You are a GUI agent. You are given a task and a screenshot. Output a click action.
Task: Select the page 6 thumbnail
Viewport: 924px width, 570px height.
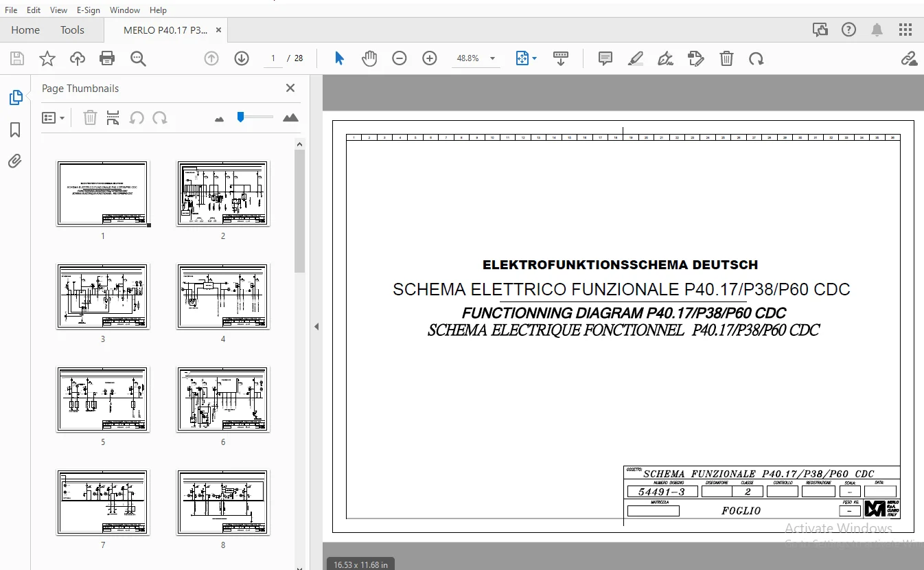pyautogui.click(x=223, y=400)
